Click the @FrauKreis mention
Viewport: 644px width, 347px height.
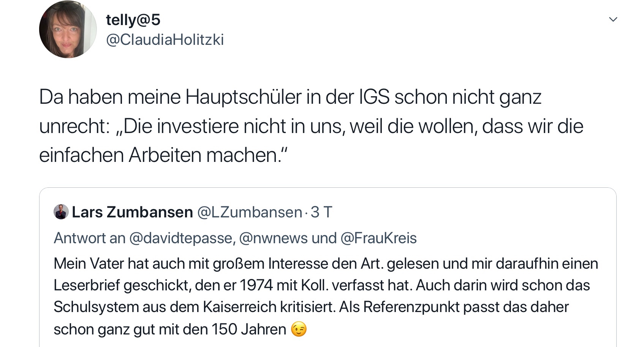click(378, 238)
